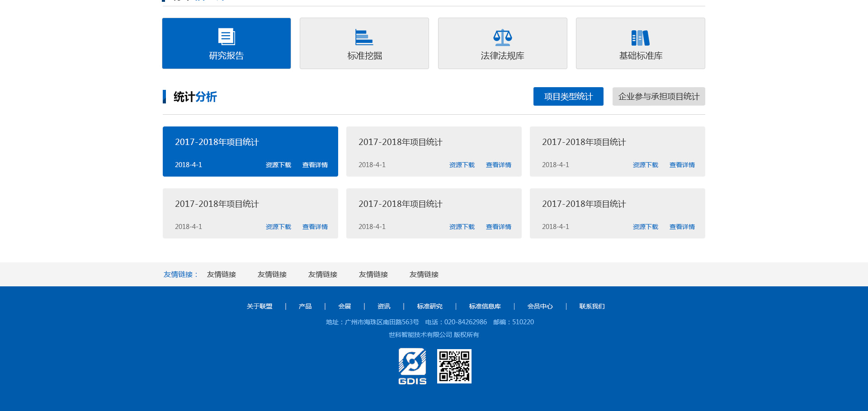Switch to the 企业参与承担项目统计 tab
Viewport: 868px width, 411px height.
[658, 97]
